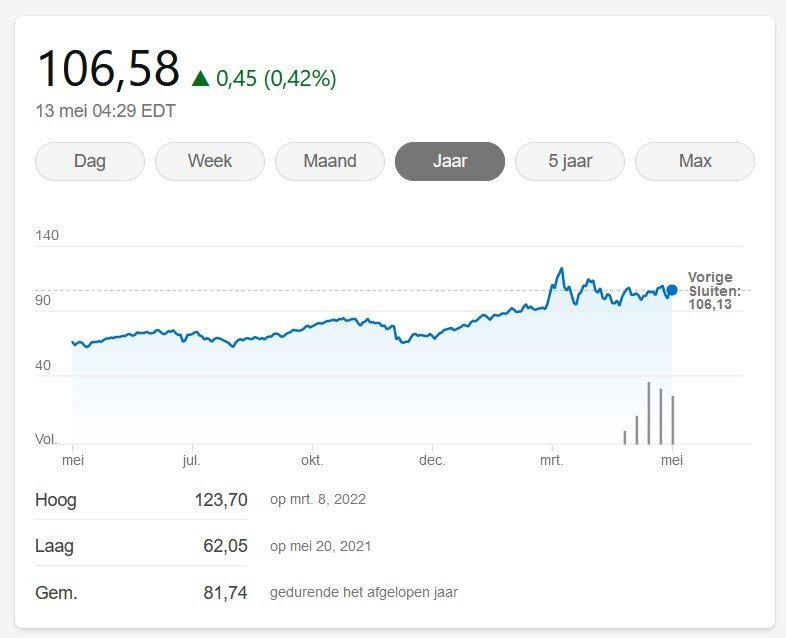Show the Maand chart view
Image resolution: width=786 pixels, height=638 pixels.
pos(330,161)
